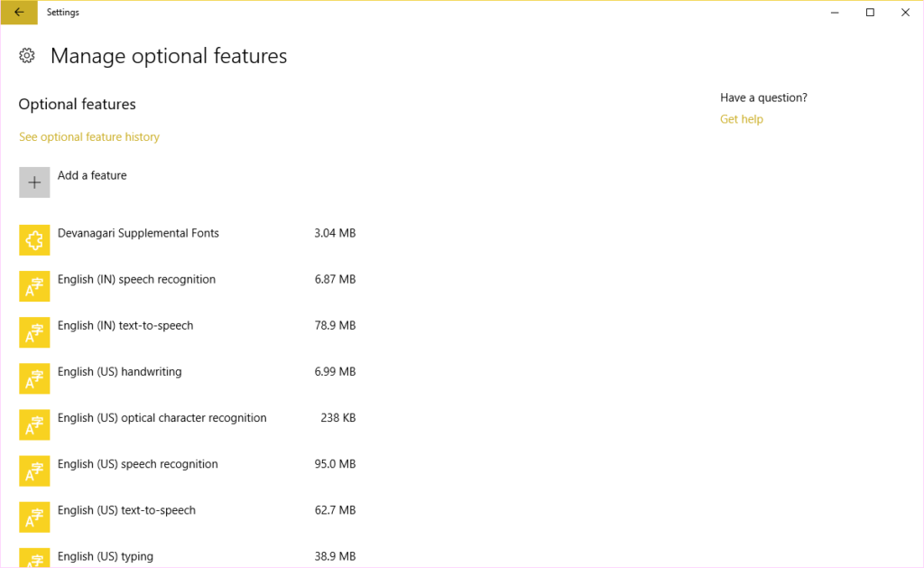
Task: Click the plus icon to add a feature
Action: (x=34, y=182)
